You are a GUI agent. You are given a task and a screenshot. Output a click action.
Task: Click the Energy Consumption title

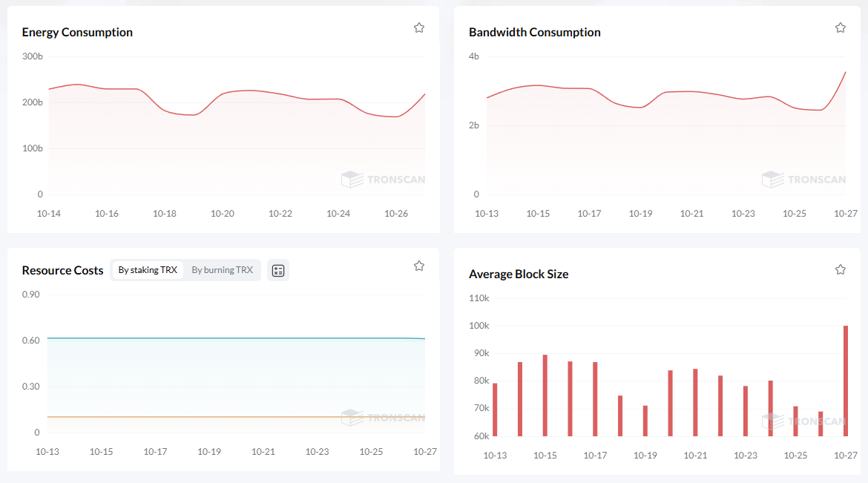[x=77, y=33]
